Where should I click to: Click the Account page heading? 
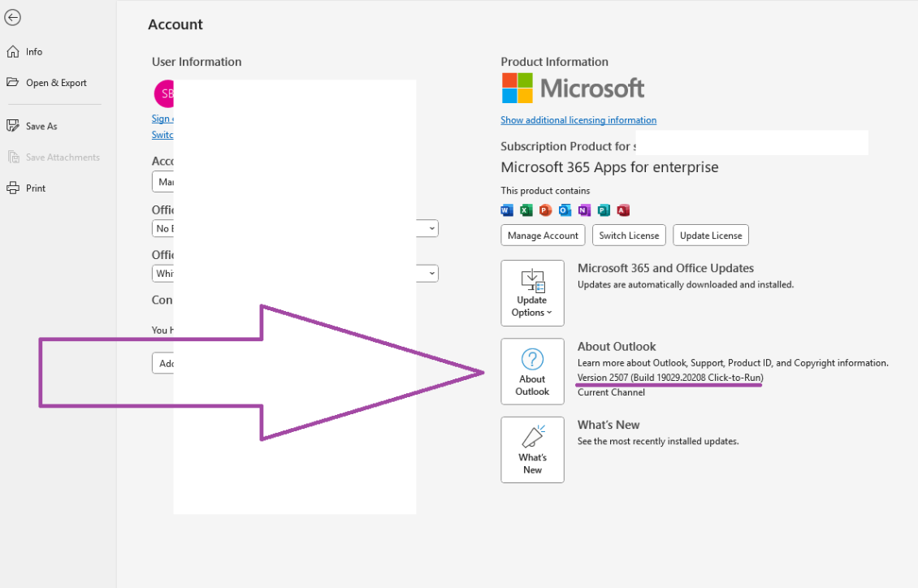pyautogui.click(x=175, y=24)
